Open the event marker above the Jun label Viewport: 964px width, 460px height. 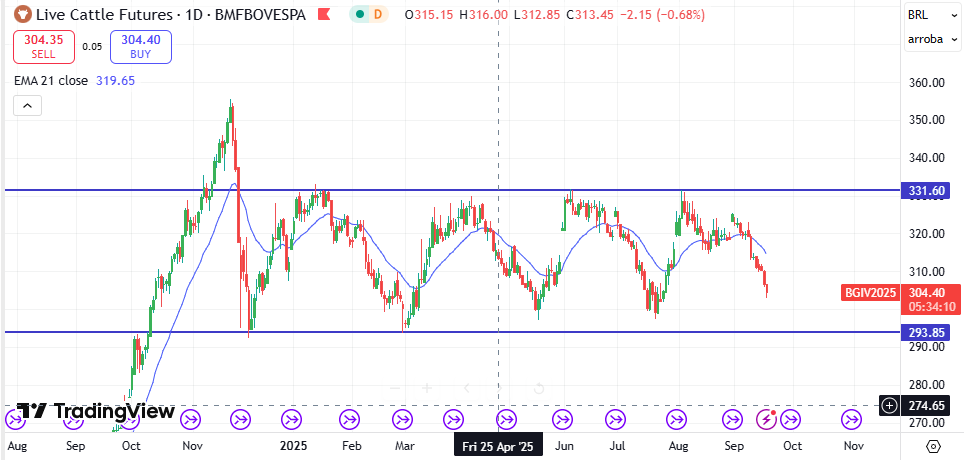(x=562, y=421)
